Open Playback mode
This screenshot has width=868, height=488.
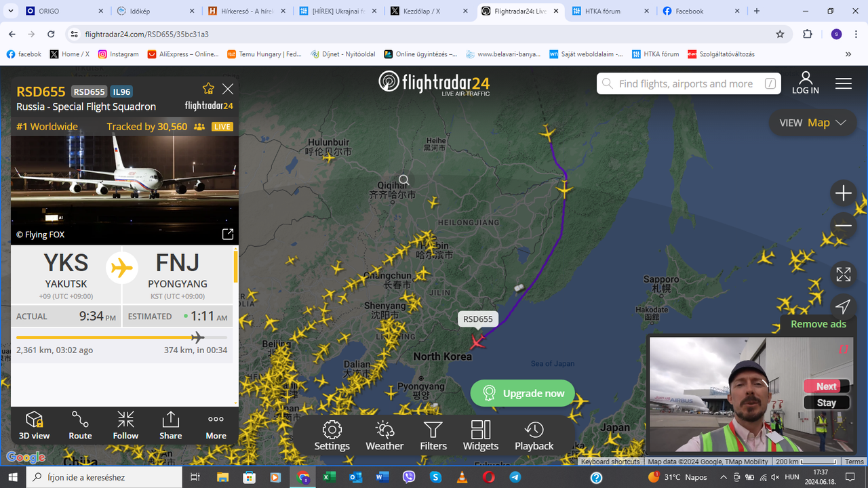pyautogui.click(x=534, y=436)
